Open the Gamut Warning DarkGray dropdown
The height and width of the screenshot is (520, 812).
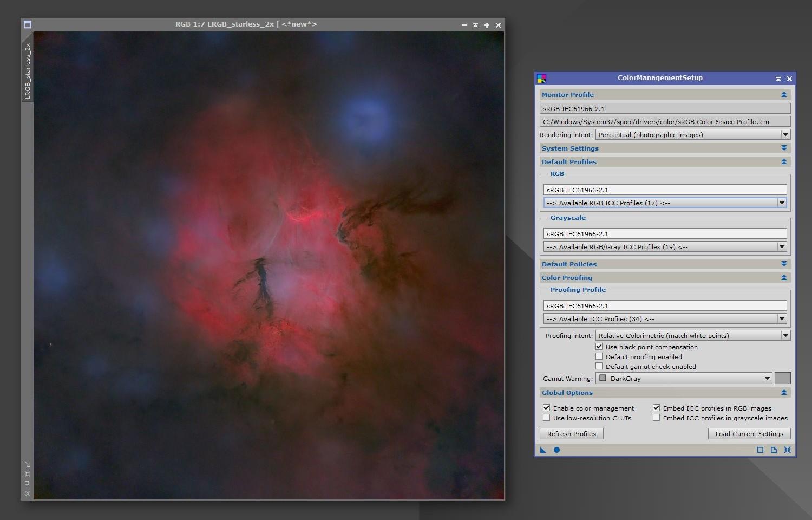(684, 378)
